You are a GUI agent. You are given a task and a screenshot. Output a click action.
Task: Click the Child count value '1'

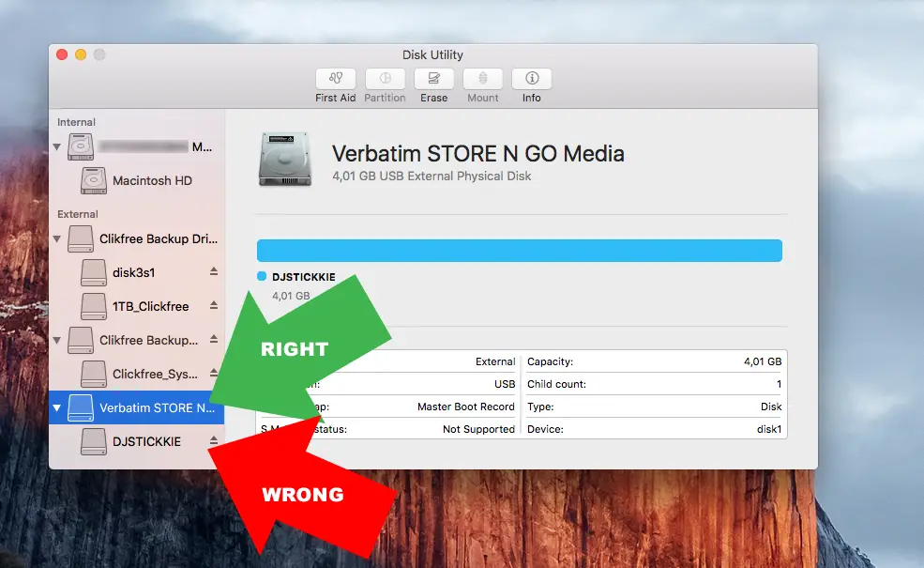(779, 384)
